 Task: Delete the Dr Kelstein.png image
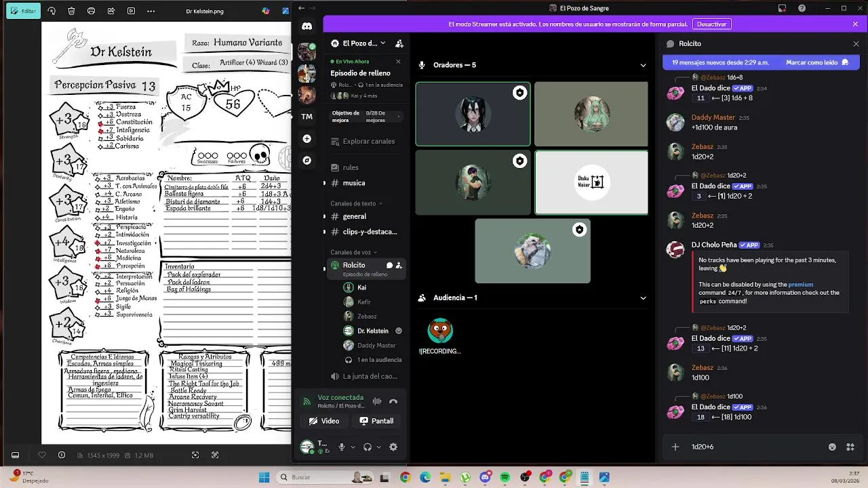tap(71, 11)
